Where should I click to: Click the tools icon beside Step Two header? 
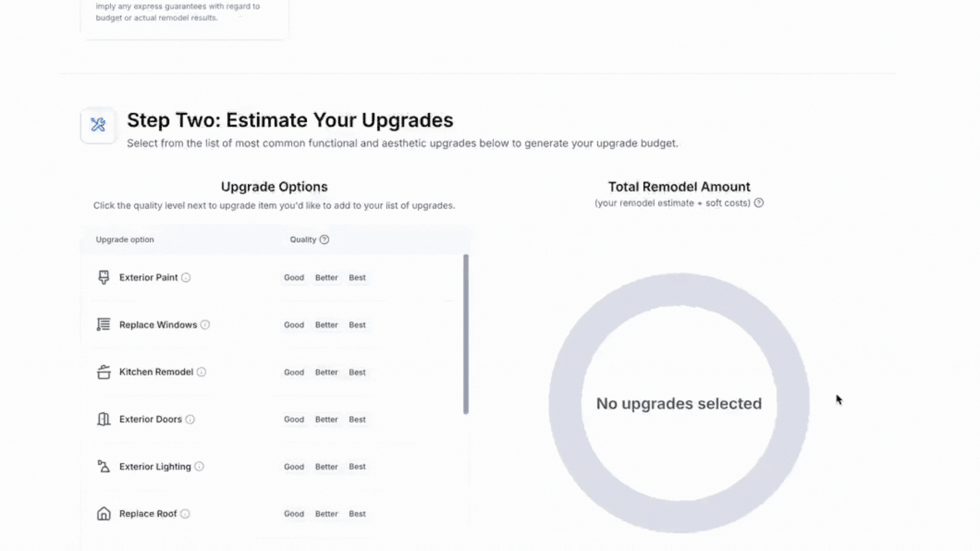[98, 125]
